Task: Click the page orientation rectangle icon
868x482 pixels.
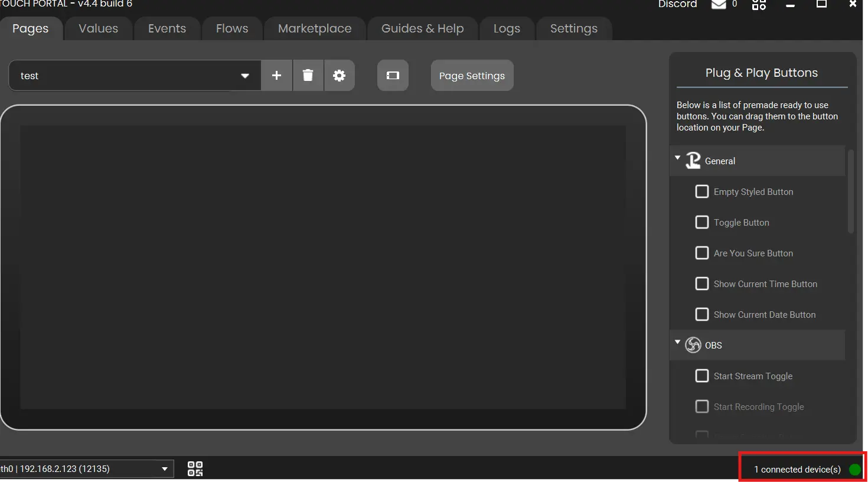Action: [393, 76]
